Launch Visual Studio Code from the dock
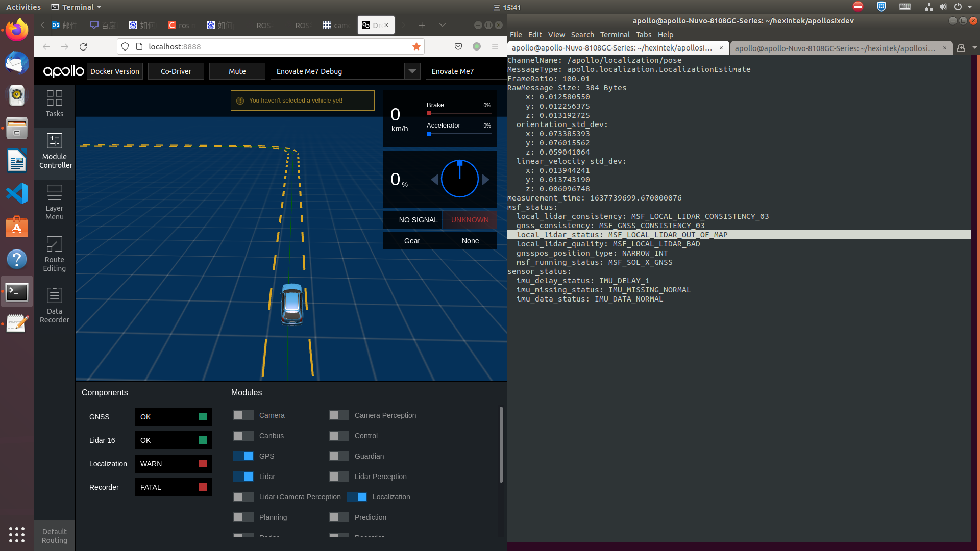Viewport: 980px width, 551px height. point(17,193)
